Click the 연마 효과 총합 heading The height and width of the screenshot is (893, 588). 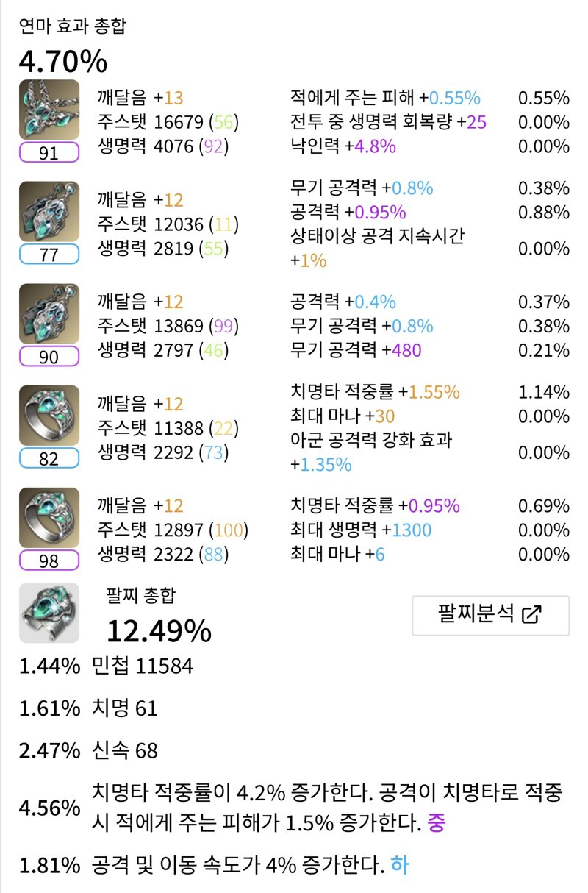(x=73, y=27)
